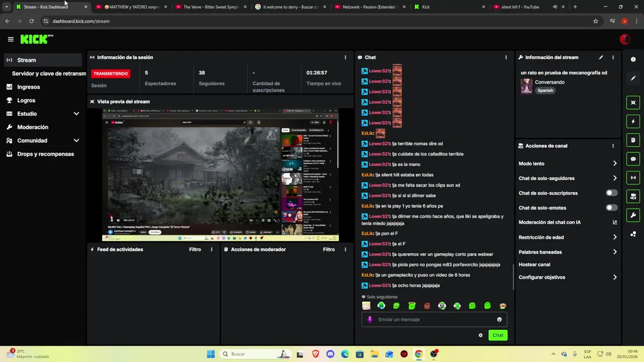Image resolution: width=644 pixels, height=362 pixels.
Task: Open Moderación del chat con IA external link
Action: [x=615, y=222]
